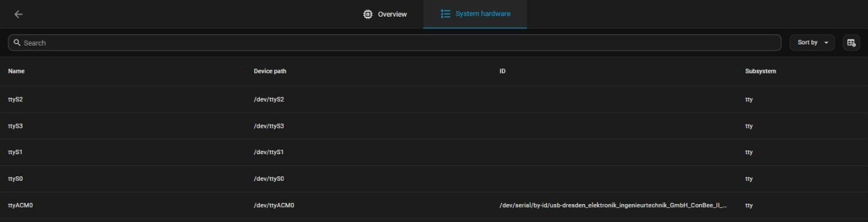Click the ConBee II serial by-id value
This screenshot has height=222, width=868.
click(613, 205)
